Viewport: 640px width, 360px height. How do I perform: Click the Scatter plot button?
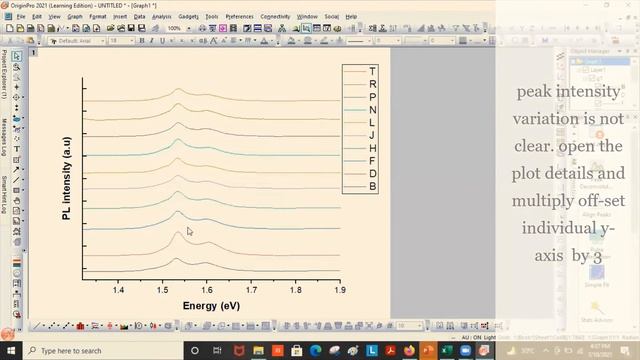pos(52,326)
